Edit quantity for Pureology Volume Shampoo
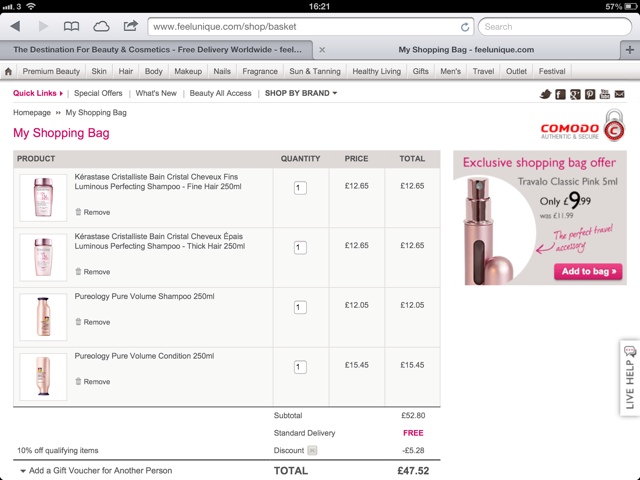This screenshot has width=640, height=480. [300, 307]
